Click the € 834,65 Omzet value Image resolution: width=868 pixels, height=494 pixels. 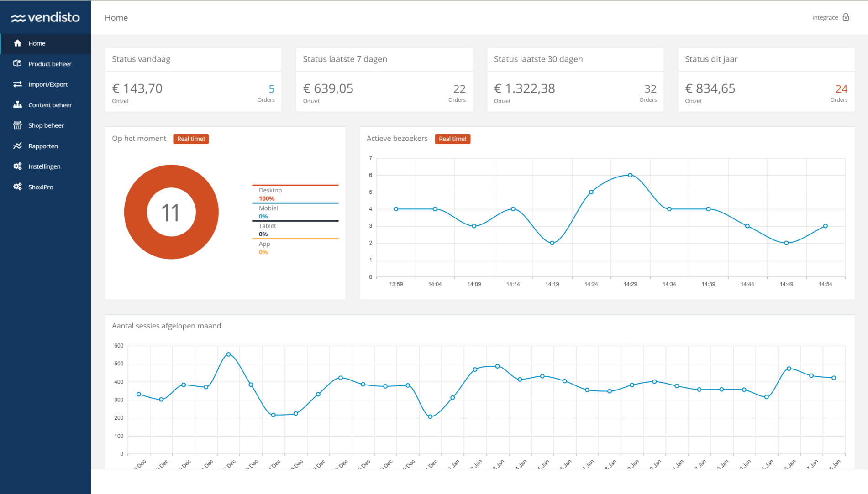click(710, 88)
